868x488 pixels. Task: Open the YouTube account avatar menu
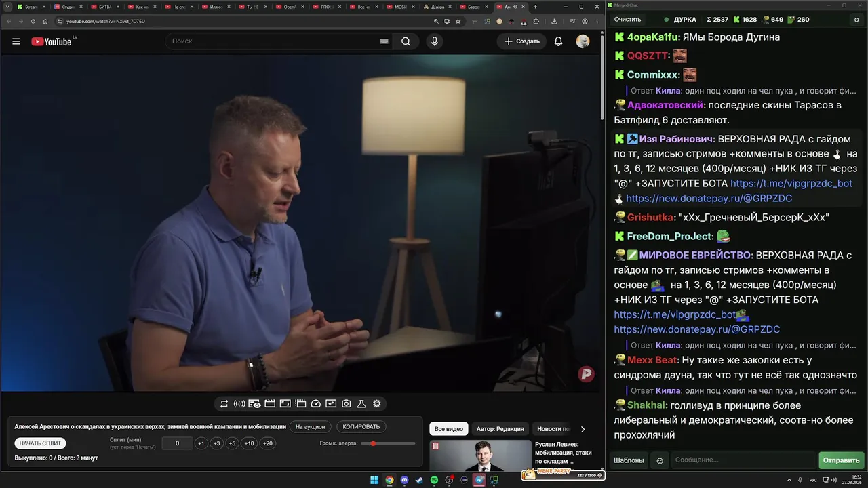click(583, 41)
